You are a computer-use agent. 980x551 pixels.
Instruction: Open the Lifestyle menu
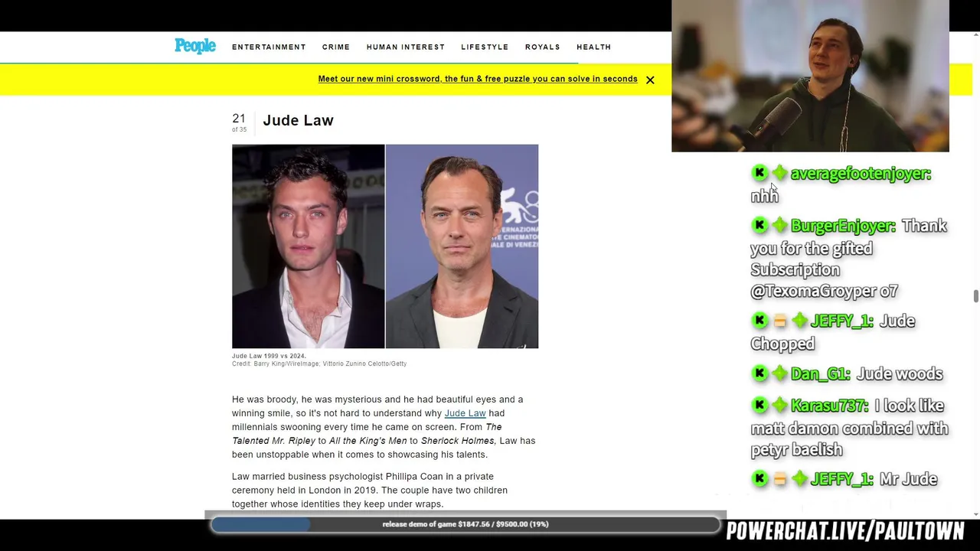coord(485,47)
